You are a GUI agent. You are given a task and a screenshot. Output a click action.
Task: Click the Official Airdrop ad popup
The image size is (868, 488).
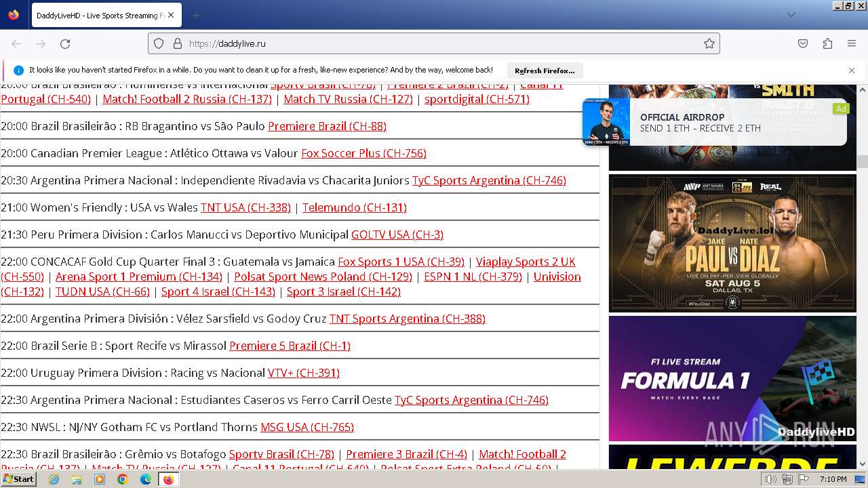715,122
